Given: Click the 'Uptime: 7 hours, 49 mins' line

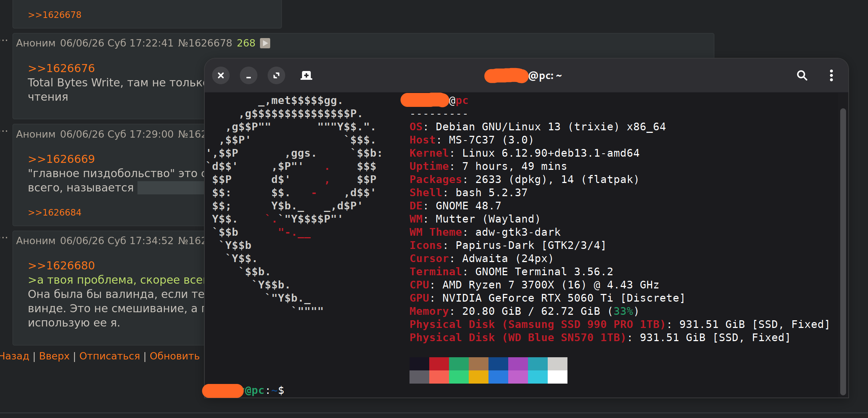Looking at the screenshot, I should point(488,167).
